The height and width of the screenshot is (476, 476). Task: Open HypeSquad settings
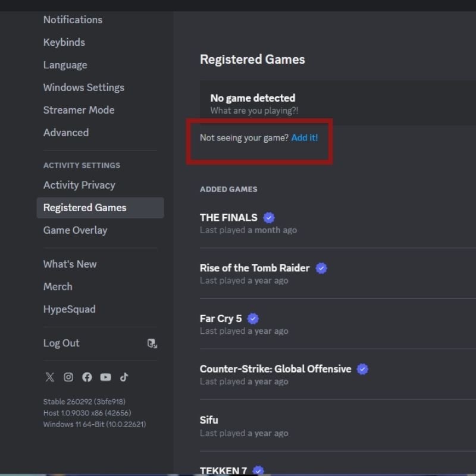70,309
